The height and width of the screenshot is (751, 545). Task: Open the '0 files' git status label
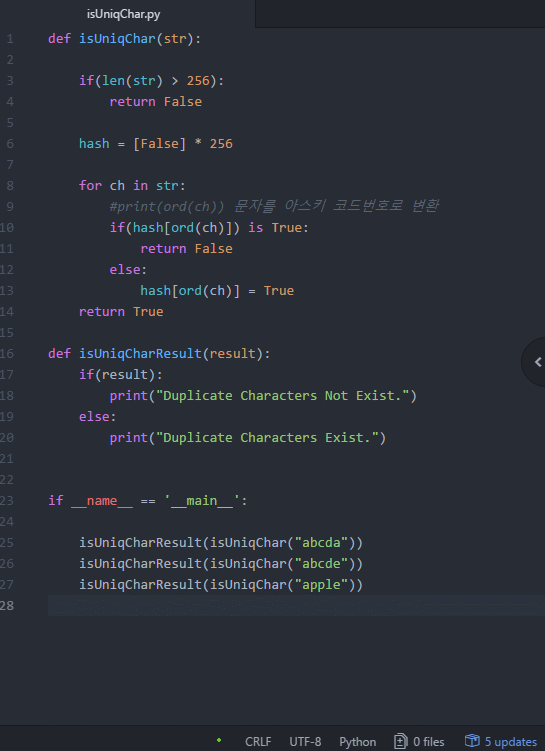point(429,741)
